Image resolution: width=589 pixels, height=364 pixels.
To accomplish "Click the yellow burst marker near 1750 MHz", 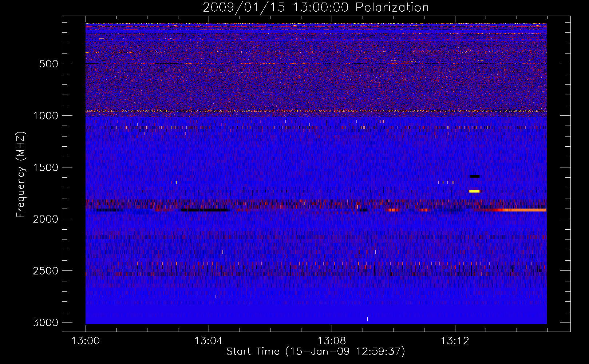I will click(x=474, y=191).
